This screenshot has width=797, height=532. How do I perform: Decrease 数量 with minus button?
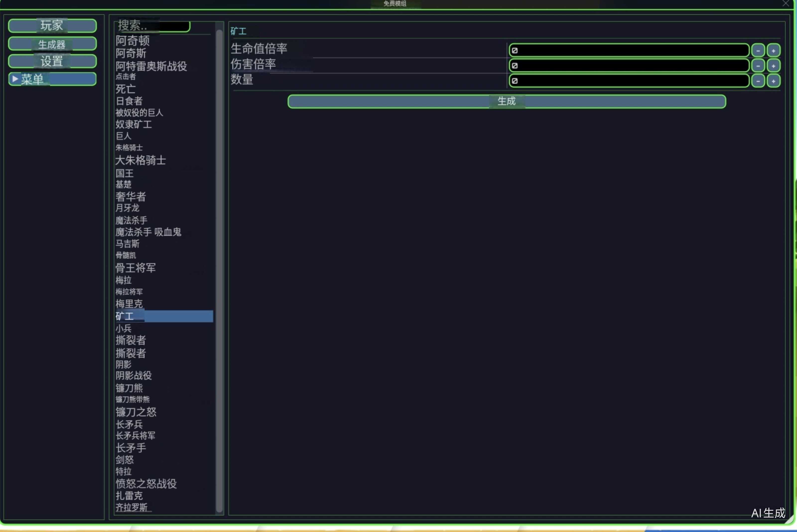click(x=758, y=81)
